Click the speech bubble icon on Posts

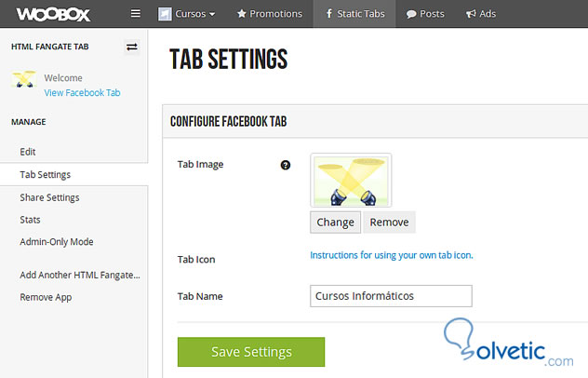411,14
